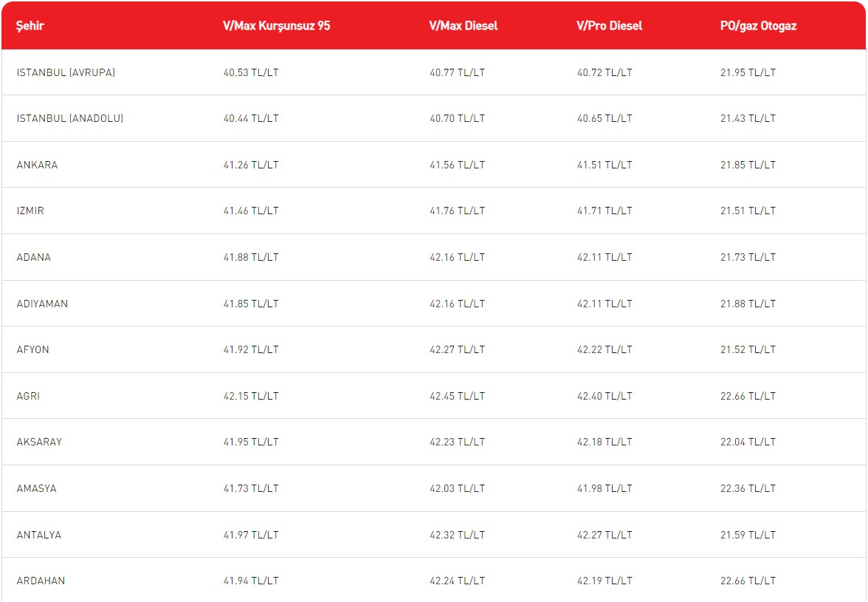The height and width of the screenshot is (602, 868).
Task: Select Aksaray's 22.04 TL/LT Otogaz price
Action: pyautogui.click(x=748, y=442)
